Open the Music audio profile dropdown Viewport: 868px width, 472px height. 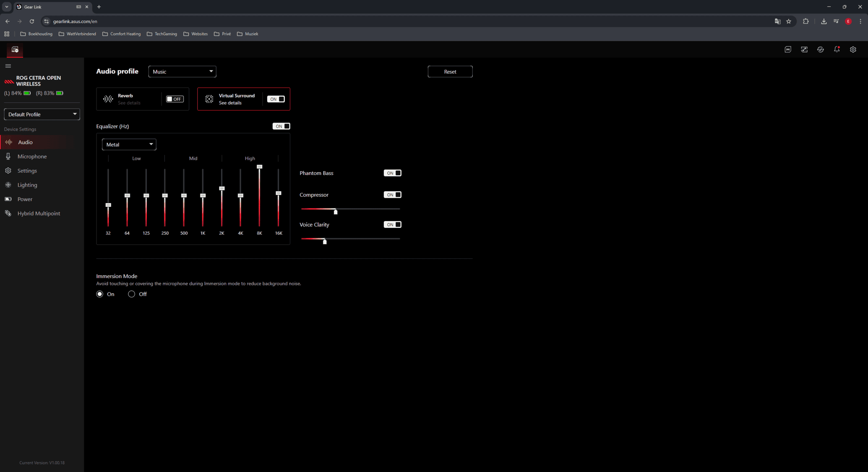point(182,72)
